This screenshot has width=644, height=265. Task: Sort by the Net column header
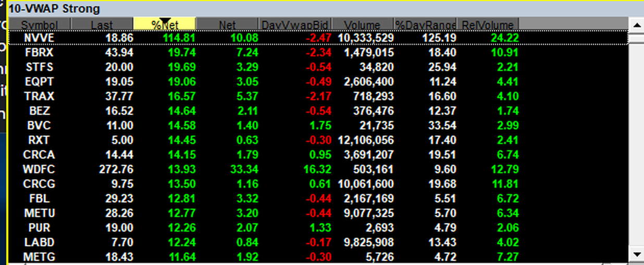pos(227,24)
